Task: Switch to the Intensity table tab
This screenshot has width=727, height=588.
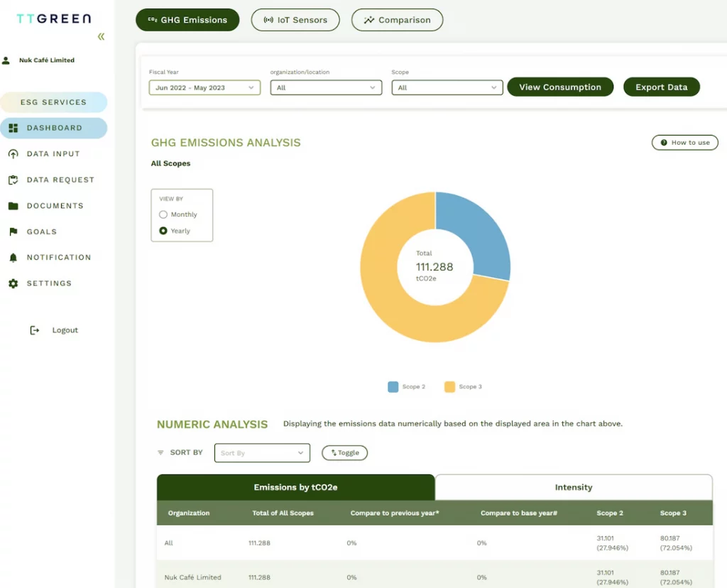Action: pos(573,487)
